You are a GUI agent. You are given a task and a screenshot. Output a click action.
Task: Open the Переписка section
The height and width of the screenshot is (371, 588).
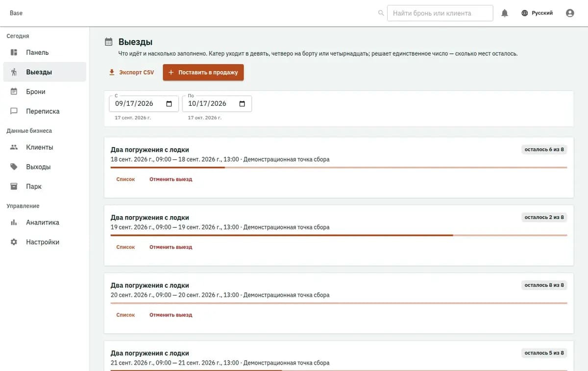coord(45,111)
